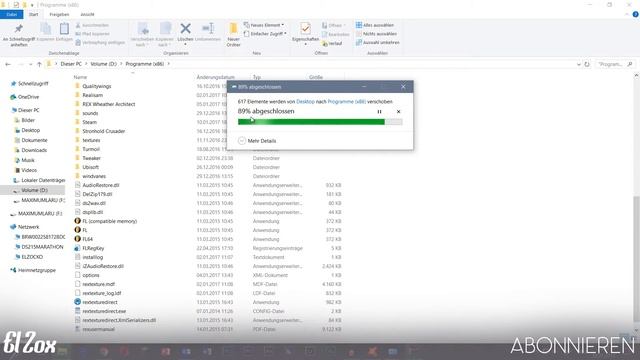Open Einfacher Zugriff dropdown

coord(265,33)
